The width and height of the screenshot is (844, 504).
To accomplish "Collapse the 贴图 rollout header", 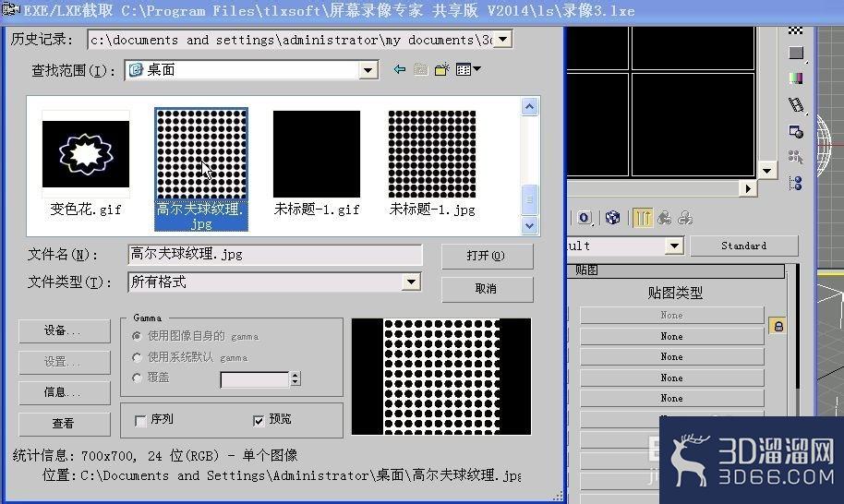I will pos(677,270).
